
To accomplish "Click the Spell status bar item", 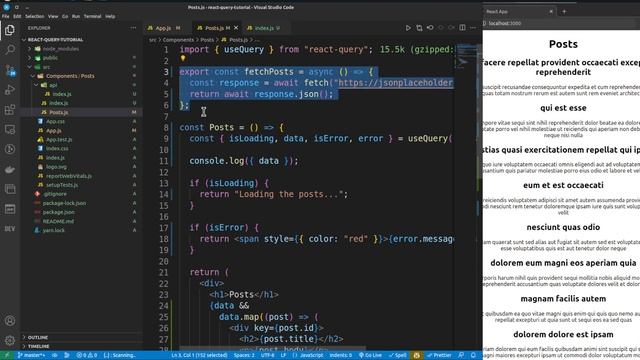I will pyautogui.click(x=398, y=355).
